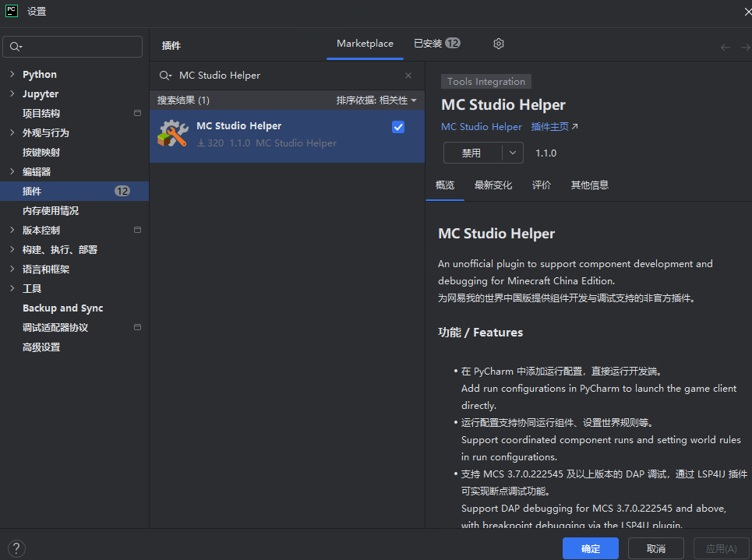Expand the Python settings node
The width and height of the screenshot is (752, 560).
(12, 75)
